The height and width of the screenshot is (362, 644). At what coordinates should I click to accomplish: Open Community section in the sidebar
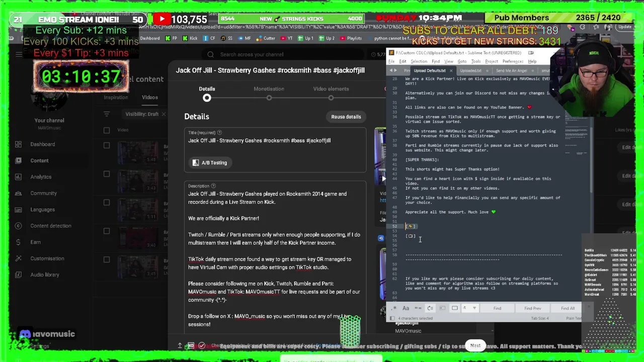(43, 193)
